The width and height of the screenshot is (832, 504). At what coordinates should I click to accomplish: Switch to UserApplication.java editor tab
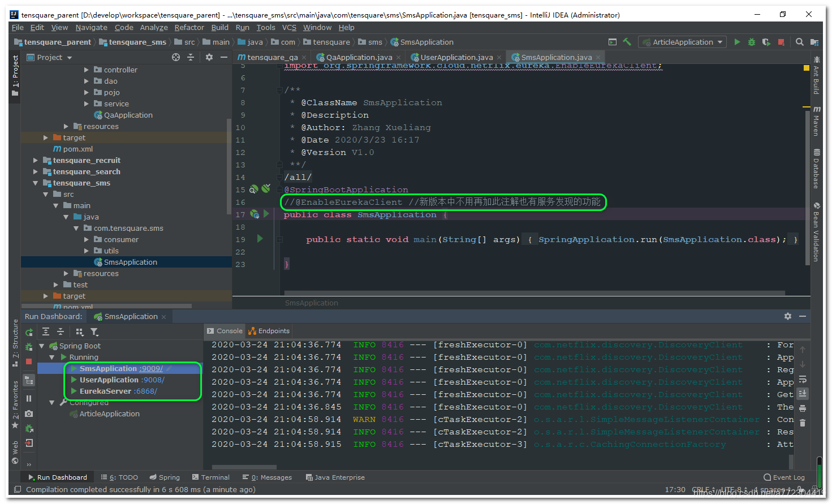(456, 57)
